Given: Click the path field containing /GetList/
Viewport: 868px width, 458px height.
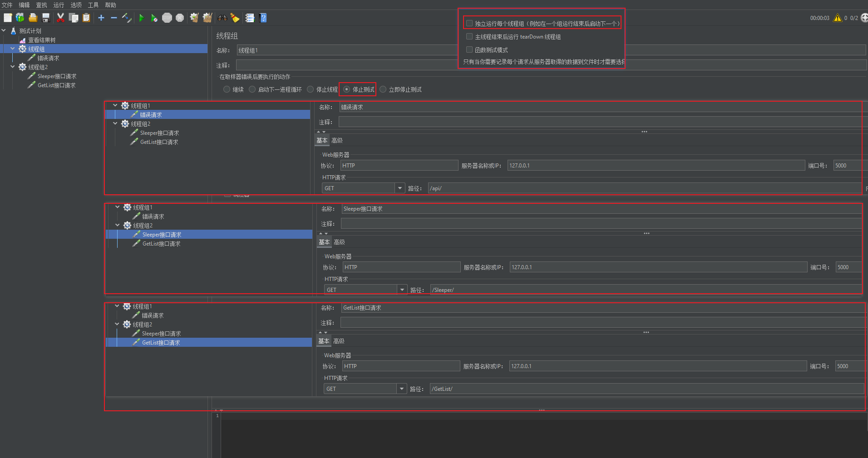Looking at the screenshot, I should (x=647, y=389).
